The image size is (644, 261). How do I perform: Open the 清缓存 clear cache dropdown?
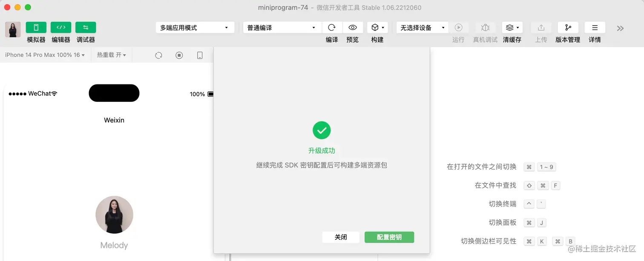[x=512, y=27]
